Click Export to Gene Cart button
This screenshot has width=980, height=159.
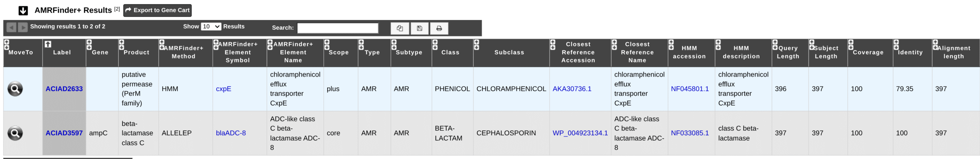(x=157, y=10)
